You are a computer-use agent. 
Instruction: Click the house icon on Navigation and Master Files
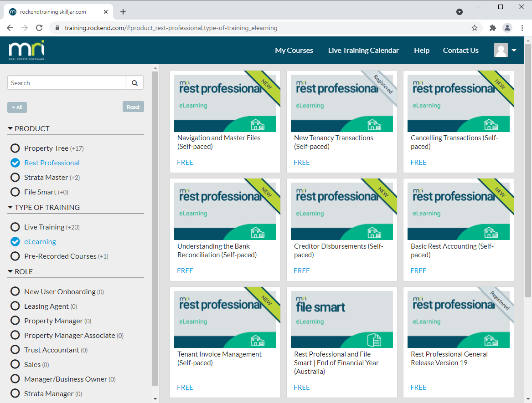[x=258, y=125]
